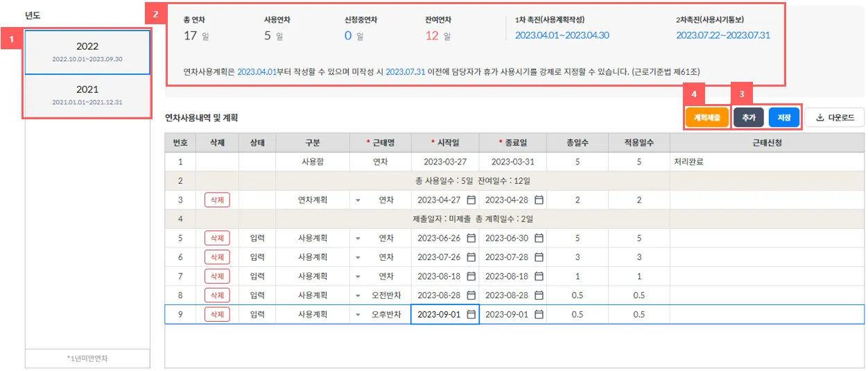Open calendar icon for start date 2023-08-28 in row 8

click(471, 295)
